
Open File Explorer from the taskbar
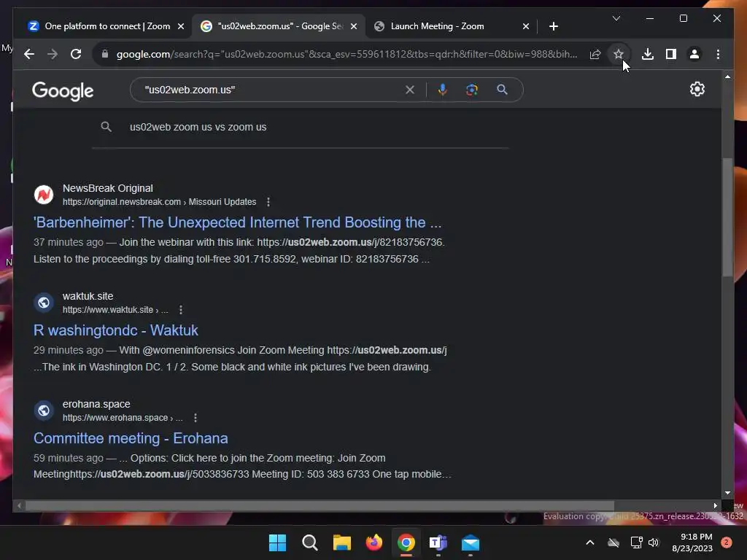click(342, 542)
